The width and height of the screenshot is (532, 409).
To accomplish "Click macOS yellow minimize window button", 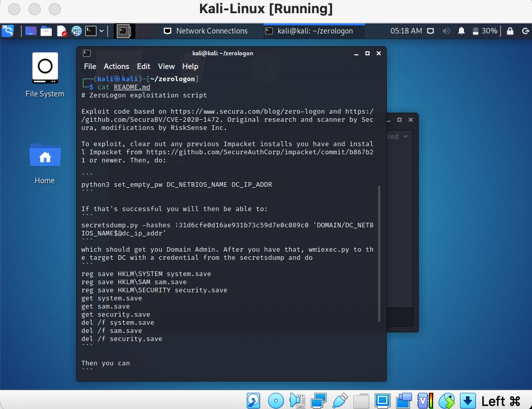I will (35, 9).
